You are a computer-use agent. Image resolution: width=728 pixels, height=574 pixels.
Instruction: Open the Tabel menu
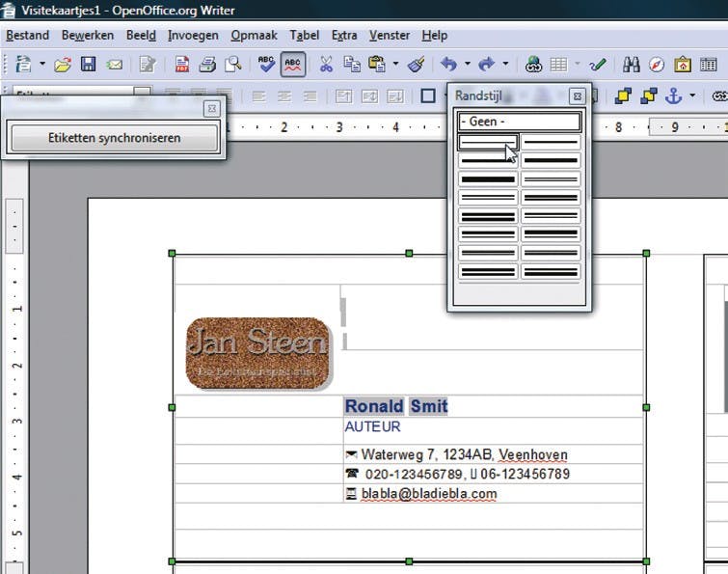point(304,35)
